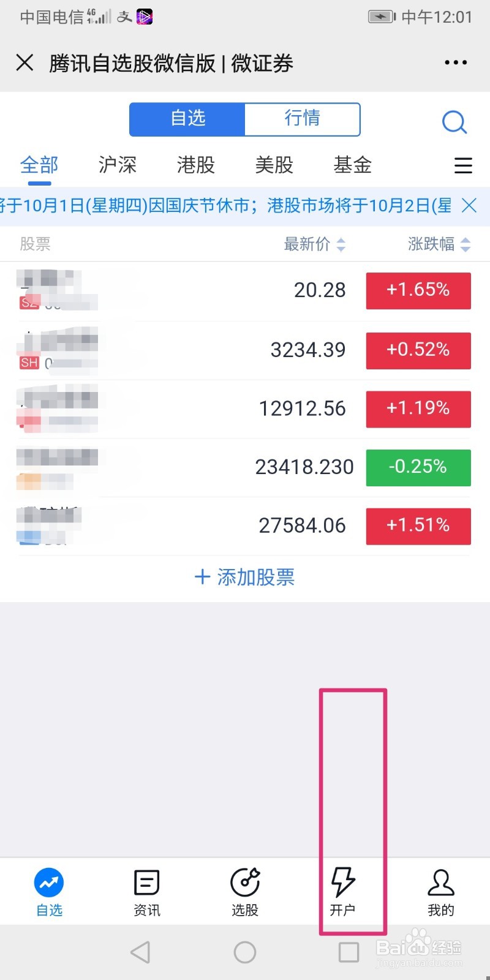
Task: Dismiss the holiday notice banner
Action: click(469, 206)
